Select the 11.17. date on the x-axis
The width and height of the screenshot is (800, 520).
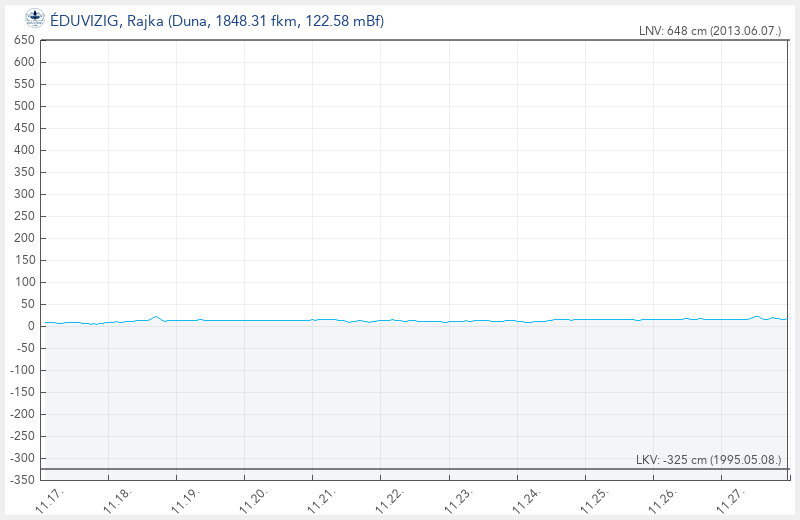coord(50,500)
